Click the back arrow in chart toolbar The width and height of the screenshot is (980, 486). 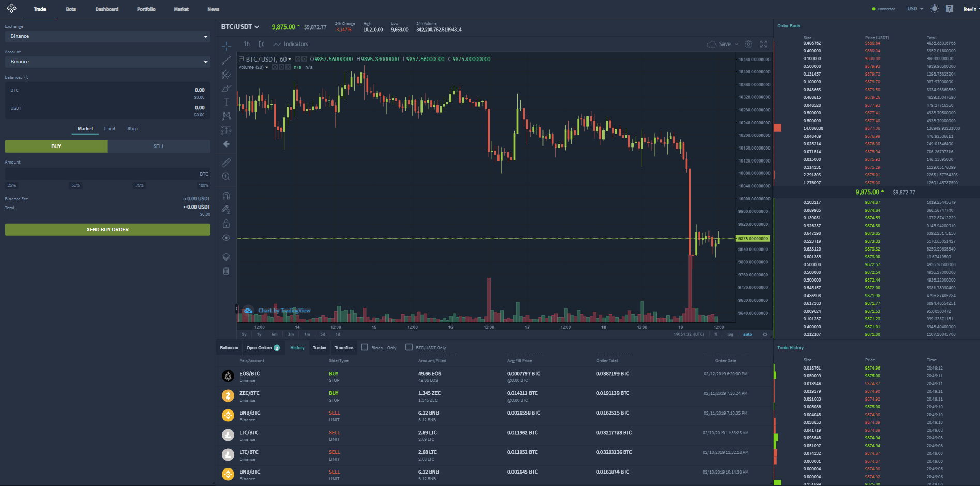(226, 144)
